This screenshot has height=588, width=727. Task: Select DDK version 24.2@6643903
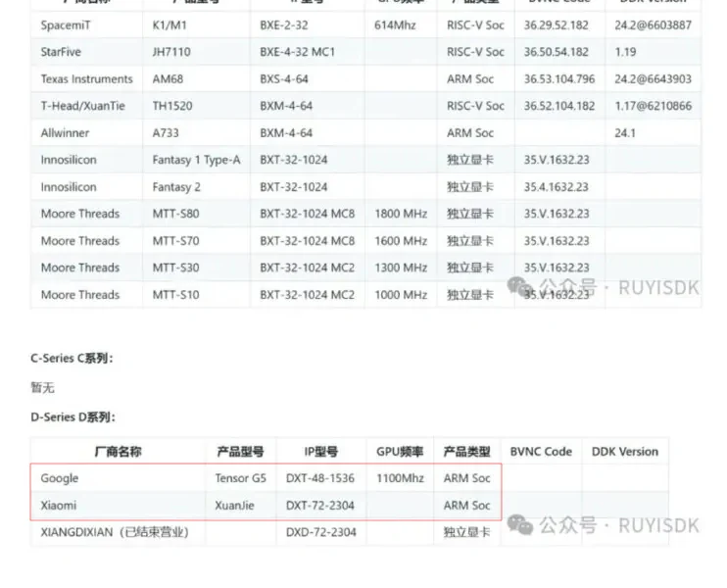pos(653,78)
